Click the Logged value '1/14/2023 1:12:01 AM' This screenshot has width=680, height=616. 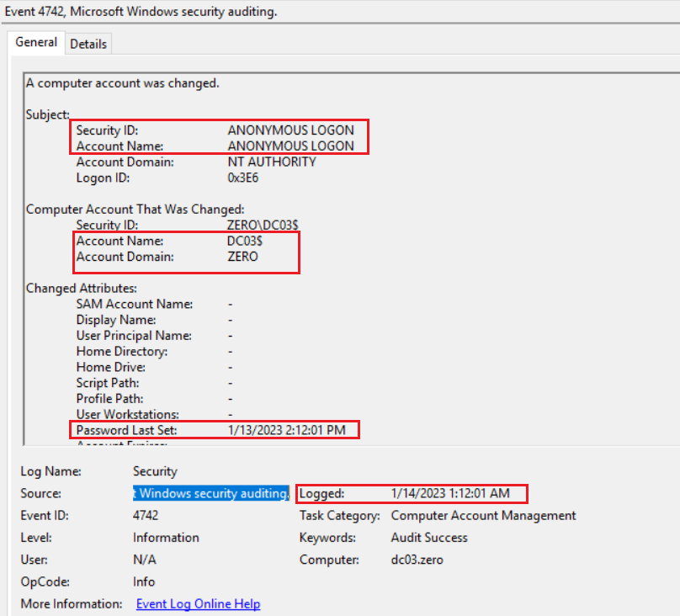pos(450,493)
